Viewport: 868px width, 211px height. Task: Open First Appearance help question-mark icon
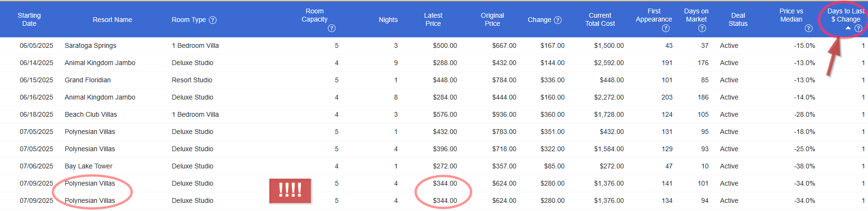point(666,29)
